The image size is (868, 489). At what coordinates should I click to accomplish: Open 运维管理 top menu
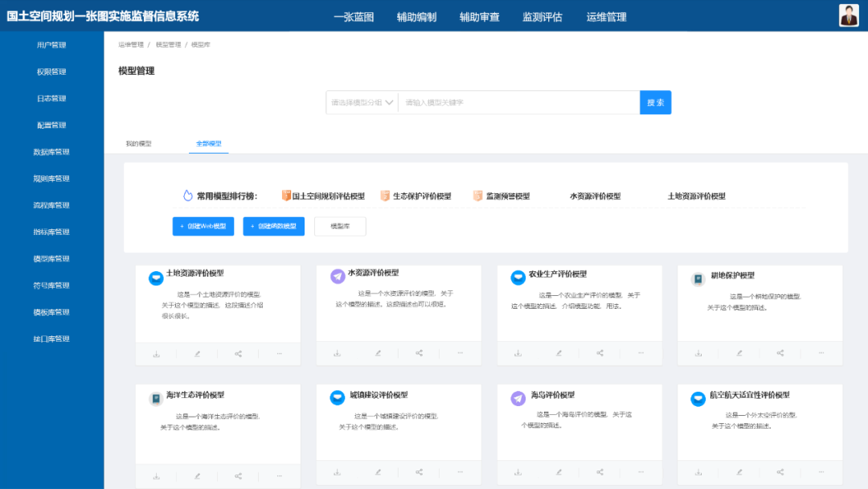tap(606, 17)
